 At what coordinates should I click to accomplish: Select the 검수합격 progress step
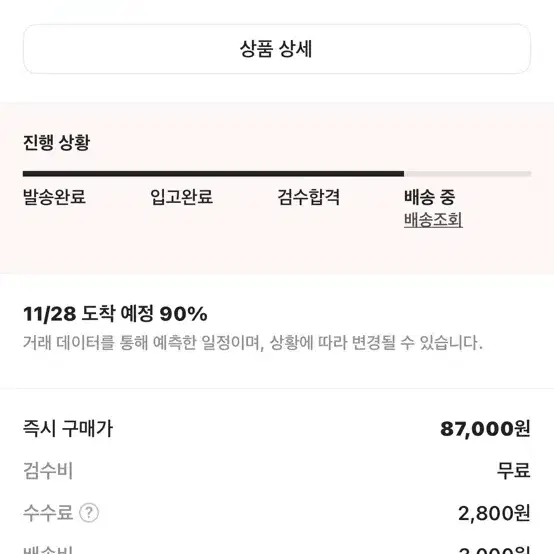point(308,197)
